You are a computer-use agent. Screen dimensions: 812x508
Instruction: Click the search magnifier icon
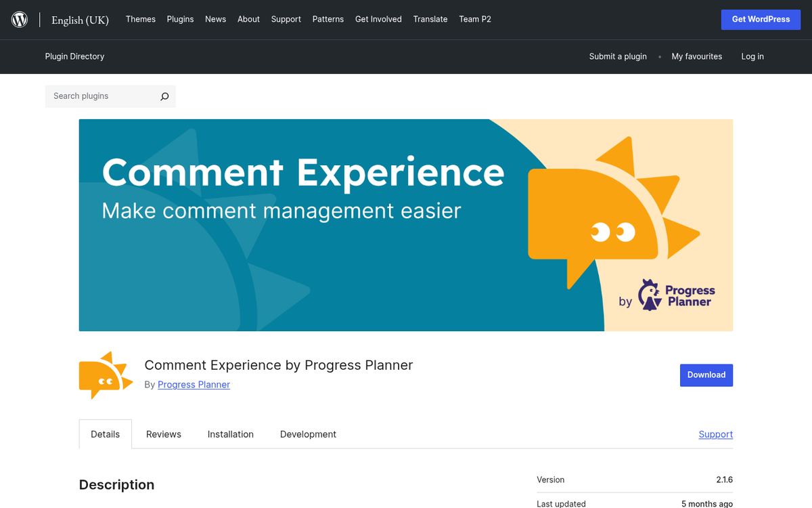click(164, 96)
